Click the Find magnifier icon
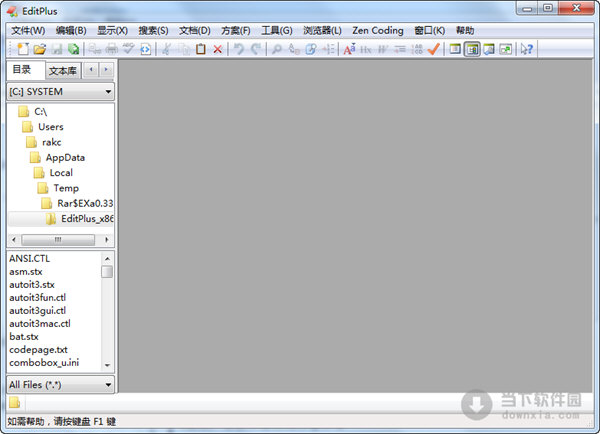This screenshot has height=434, width=600. tap(276, 49)
